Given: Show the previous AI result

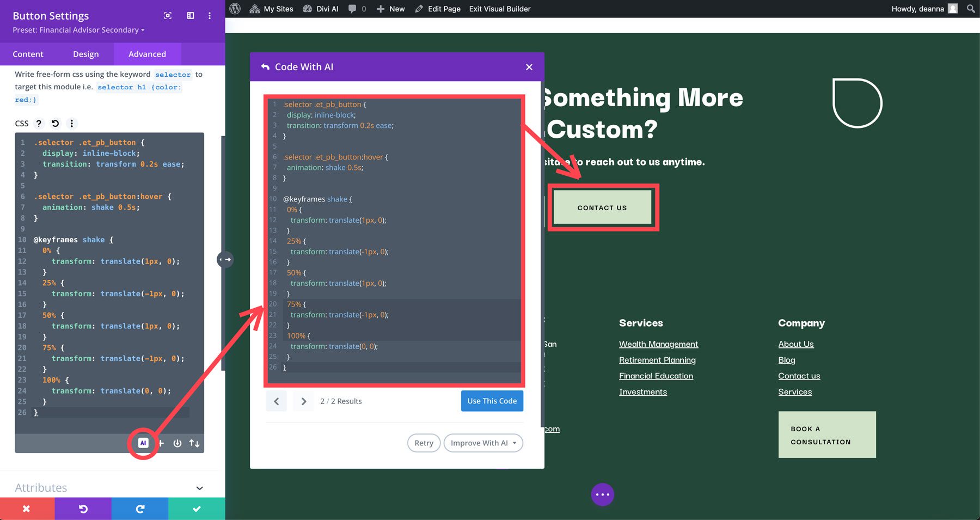Looking at the screenshot, I should point(276,401).
